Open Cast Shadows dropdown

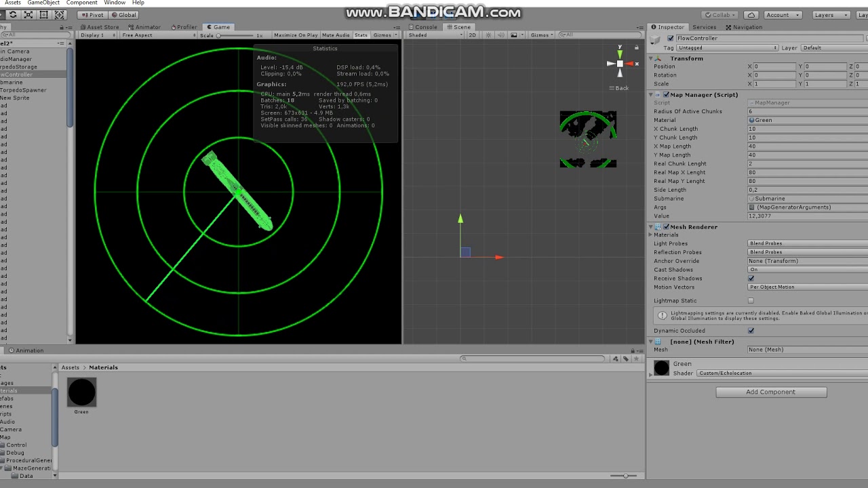pyautogui.click(x=807, y=270)
